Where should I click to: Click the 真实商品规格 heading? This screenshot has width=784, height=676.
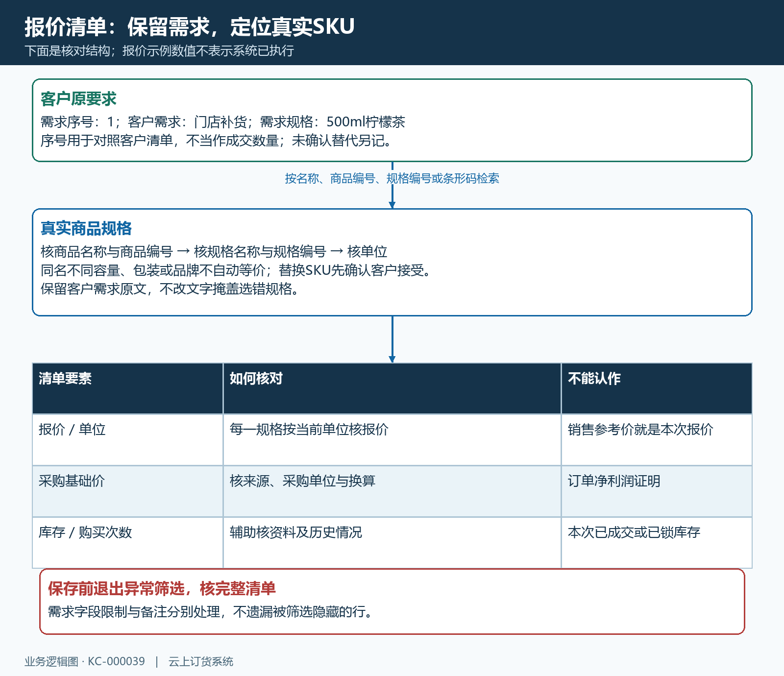coord(86,229)
